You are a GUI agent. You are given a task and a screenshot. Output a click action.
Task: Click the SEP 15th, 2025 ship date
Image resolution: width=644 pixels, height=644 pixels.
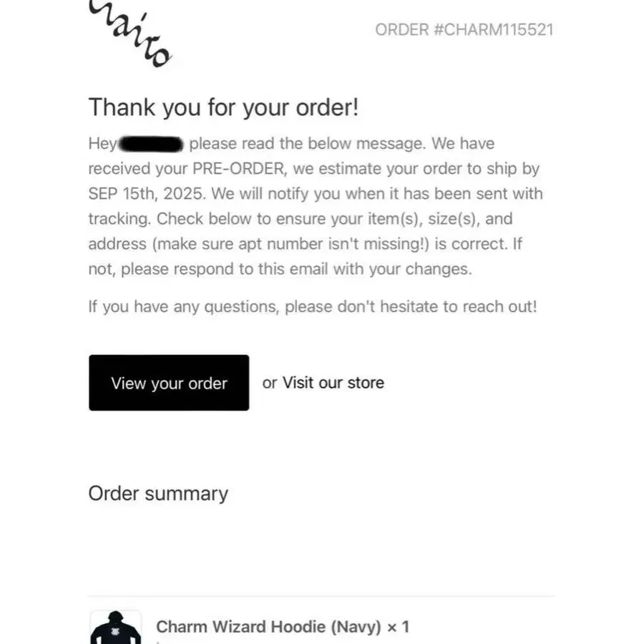147,193
